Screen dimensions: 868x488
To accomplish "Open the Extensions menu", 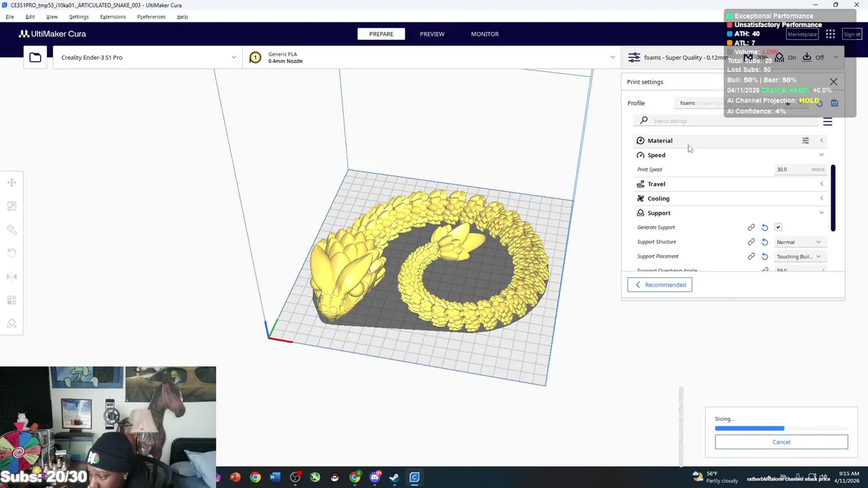I will (x=113, y=16).
